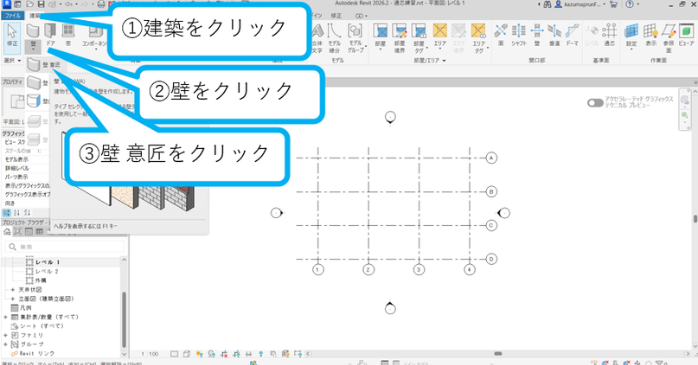This screenshot has height=365, width=698.
Task: Expand the ファミリ tree node
Action: tap(5, 335)
